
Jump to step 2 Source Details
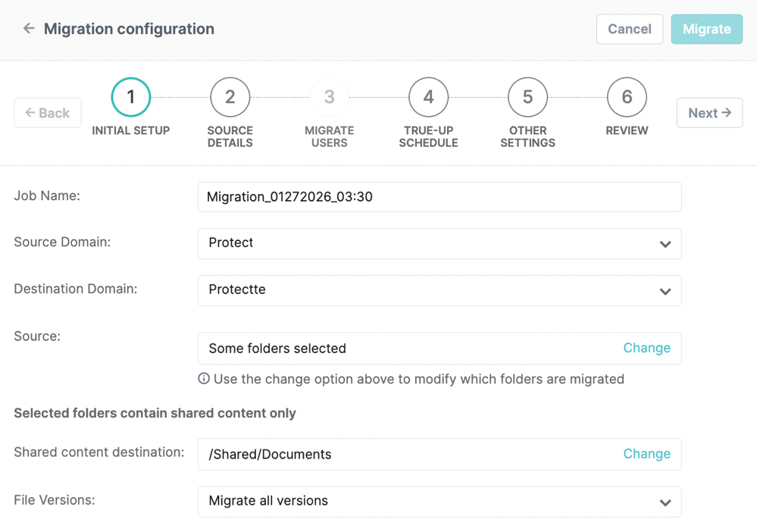pos(230,97)
